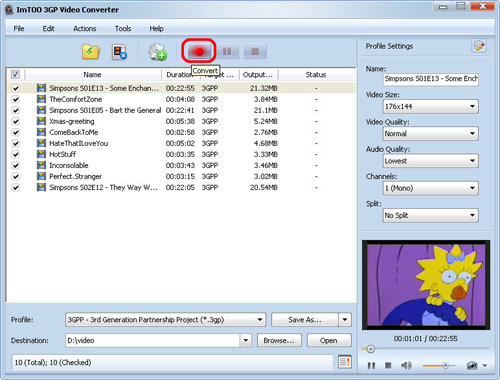
Task: Click the Add File folder icon
Action: pyautogui.click(x=91, y=52)
